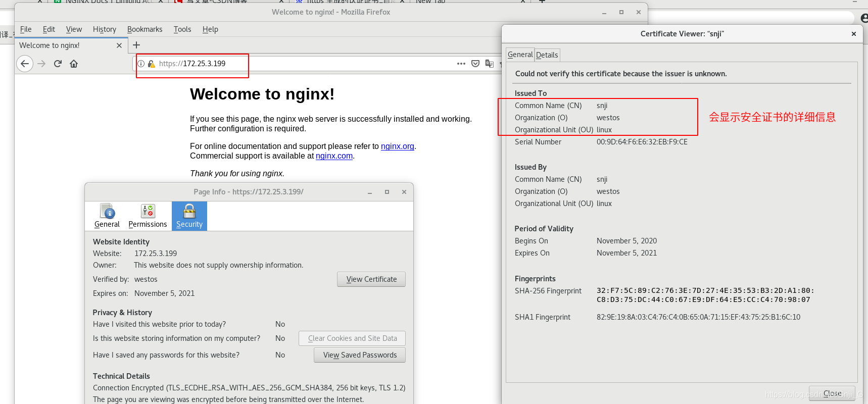Close the Certificate Viewer with Close button
The height and width of the screenshot is (404, 868).
click(832, 393)
